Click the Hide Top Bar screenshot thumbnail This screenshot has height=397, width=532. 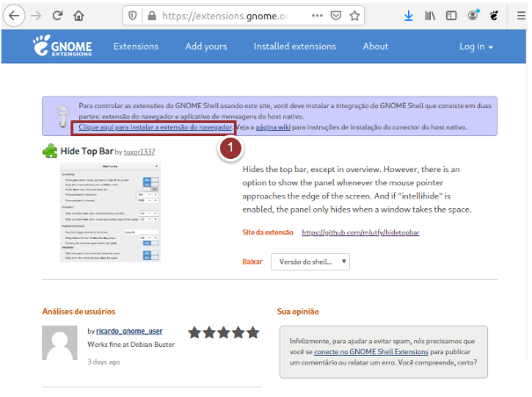click(x=110, y=213)
